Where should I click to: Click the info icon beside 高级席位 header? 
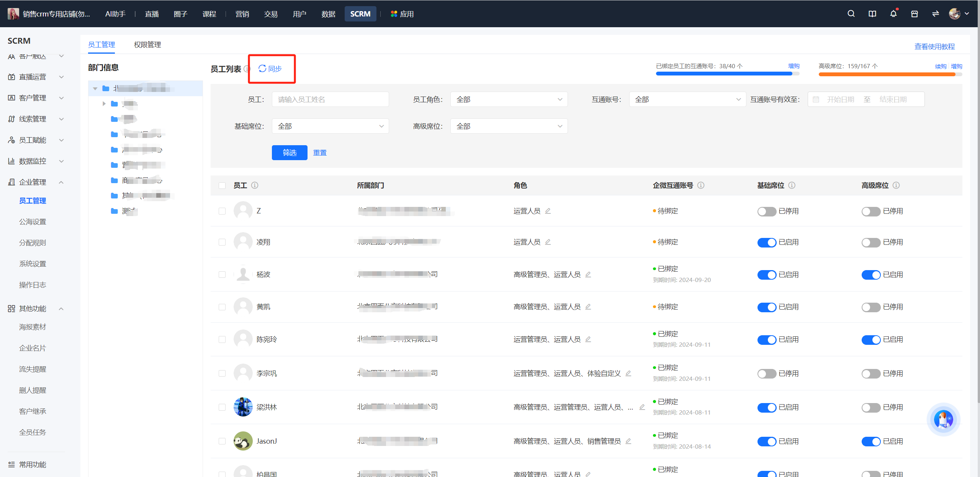click(896, 185)
